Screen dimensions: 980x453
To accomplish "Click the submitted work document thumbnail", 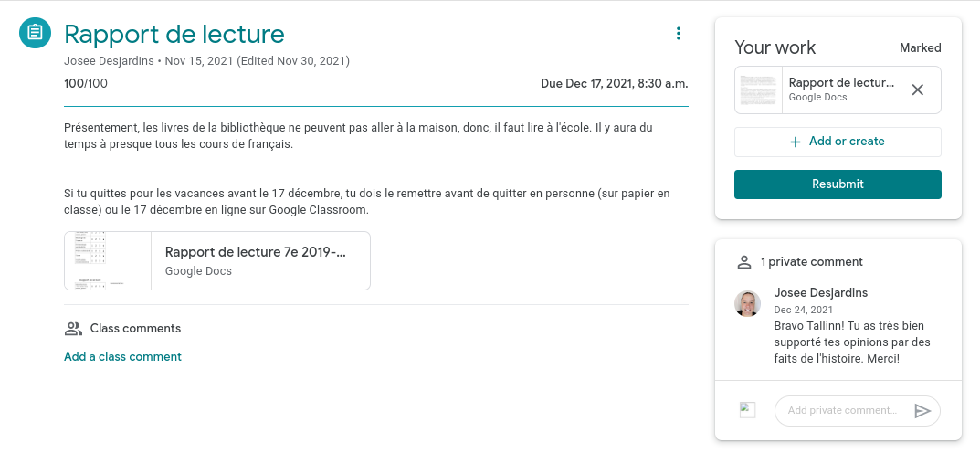I will pyautogui.click(x=759, y=90).
